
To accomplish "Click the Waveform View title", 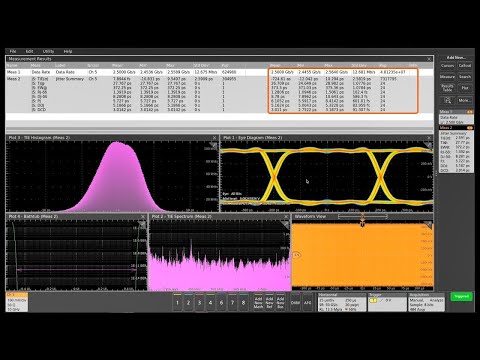I will tap(311, 217).
